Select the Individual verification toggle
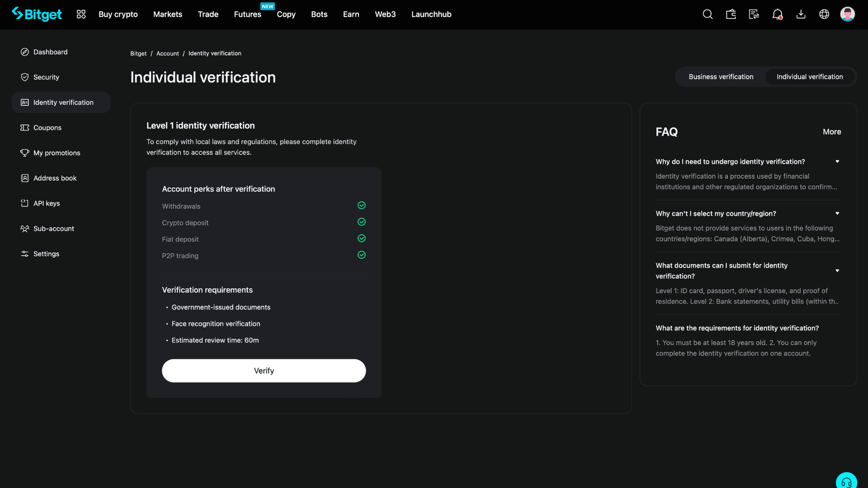This screenshot has height=488, width=868. (809, 77)
